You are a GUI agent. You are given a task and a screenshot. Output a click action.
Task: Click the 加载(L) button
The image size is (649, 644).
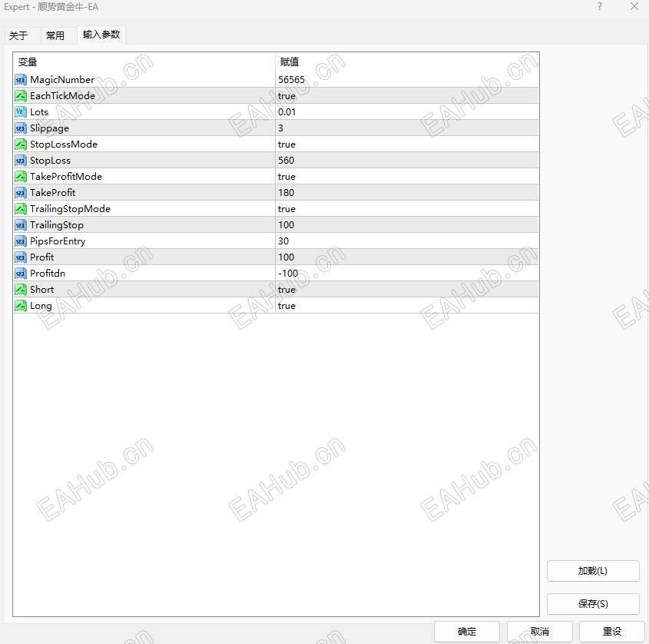[x=593, y=571]
